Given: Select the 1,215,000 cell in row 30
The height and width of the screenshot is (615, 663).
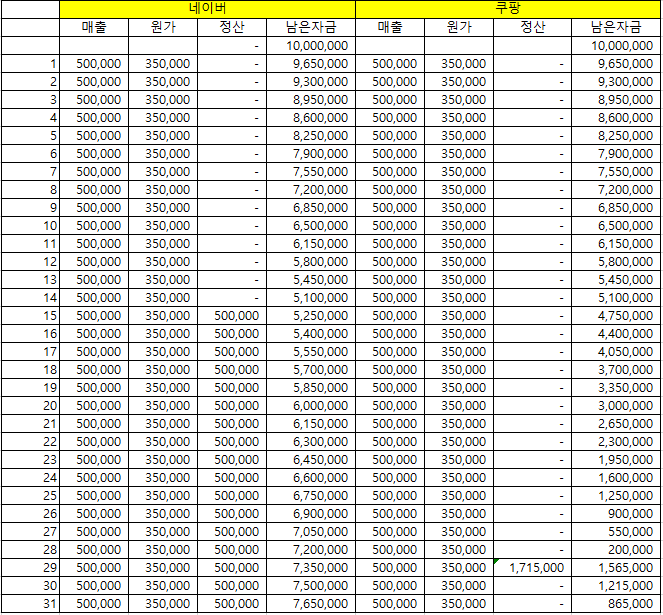Looking at the screenshot, I should 616,586.
